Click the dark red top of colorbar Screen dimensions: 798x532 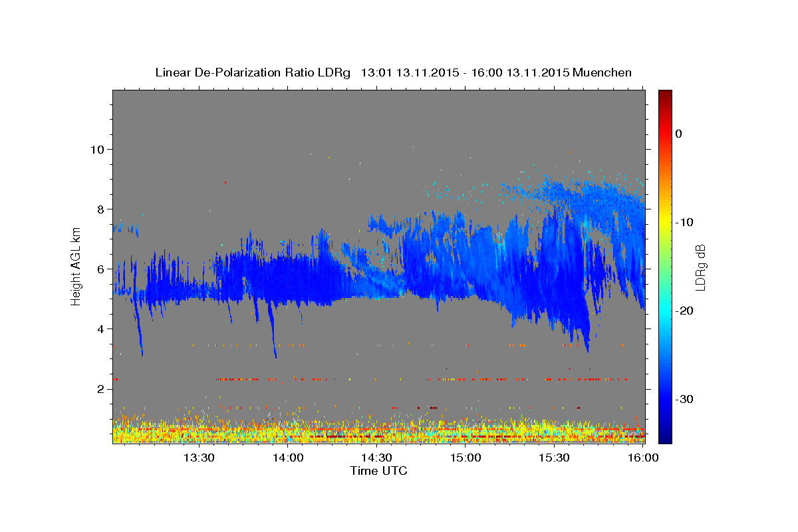click(665, 94)
